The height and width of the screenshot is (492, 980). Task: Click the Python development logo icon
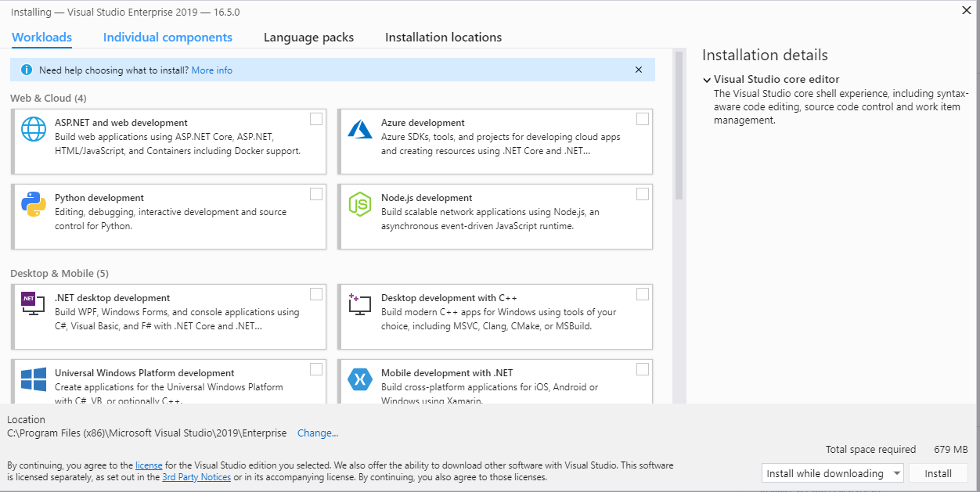34,204
